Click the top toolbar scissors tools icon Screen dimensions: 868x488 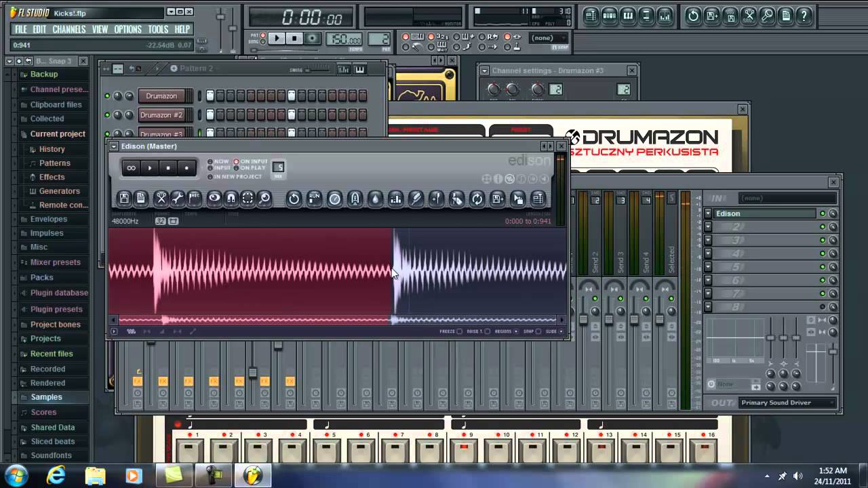[x=749, y=16]
